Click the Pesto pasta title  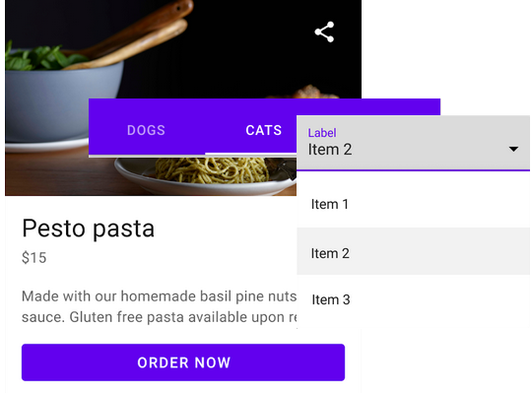click(x=89, y=229)
